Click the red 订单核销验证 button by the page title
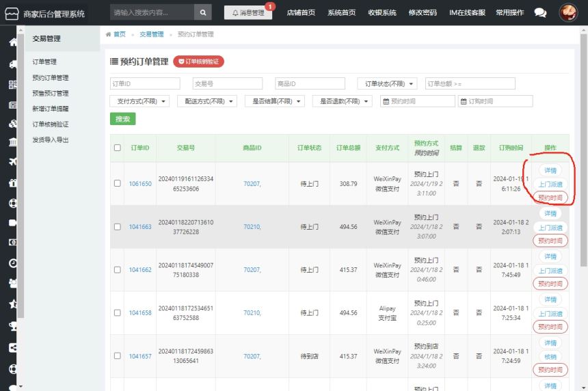Image resolution: width=588 pixels, height=391 pixels. point(198,62)
